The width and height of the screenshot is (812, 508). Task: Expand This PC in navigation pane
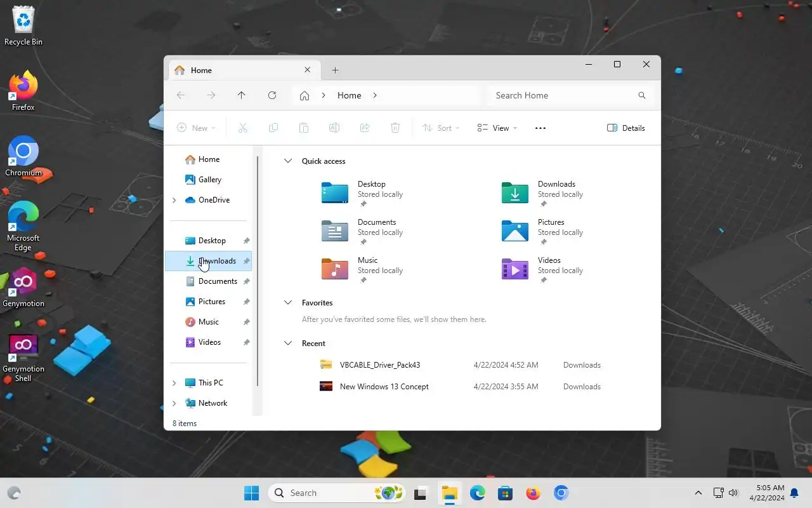coord(174,383)
